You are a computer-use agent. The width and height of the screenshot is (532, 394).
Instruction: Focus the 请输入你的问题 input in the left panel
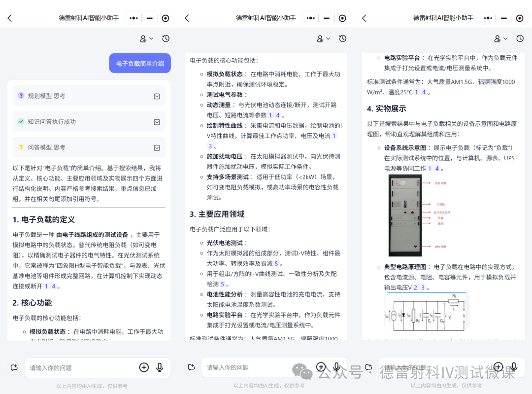tap(79, 368)
